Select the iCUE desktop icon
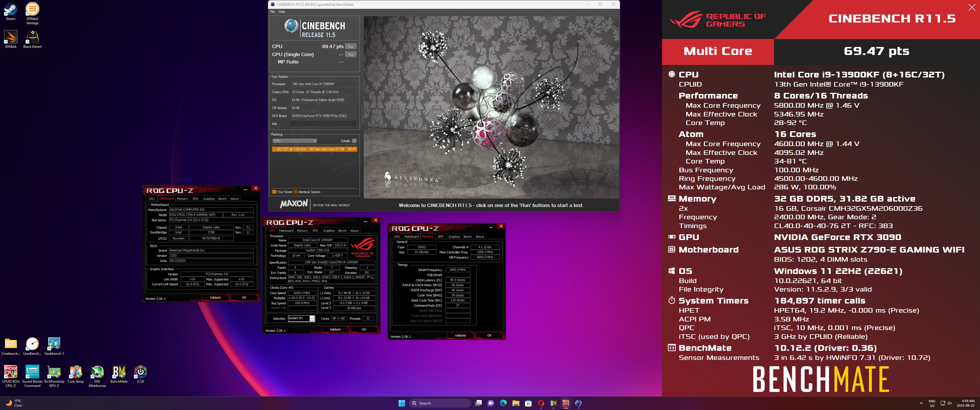This screenshot has height=410, width=980. click(x=141, y=375)
